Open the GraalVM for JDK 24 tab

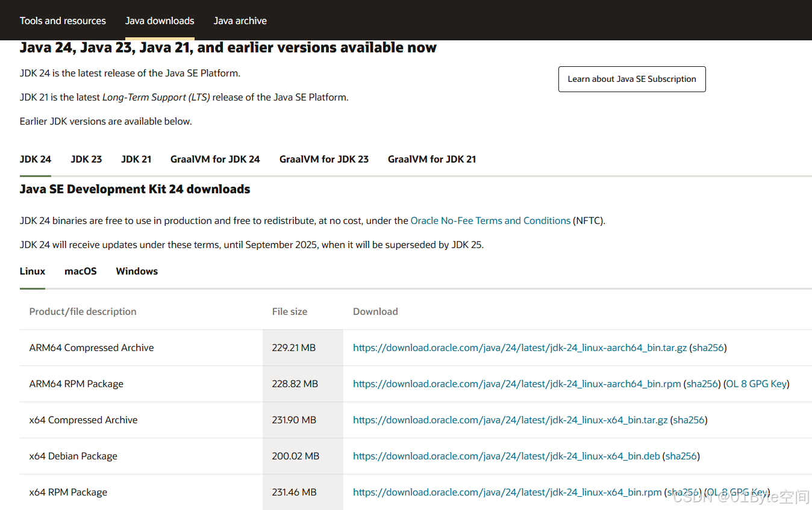pyautogui.click(x=215, y=159)
